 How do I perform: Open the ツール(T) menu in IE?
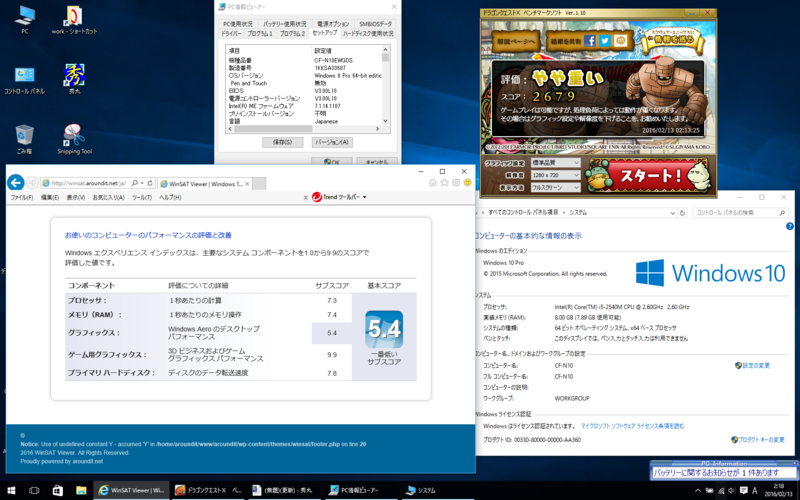[142, 197]
